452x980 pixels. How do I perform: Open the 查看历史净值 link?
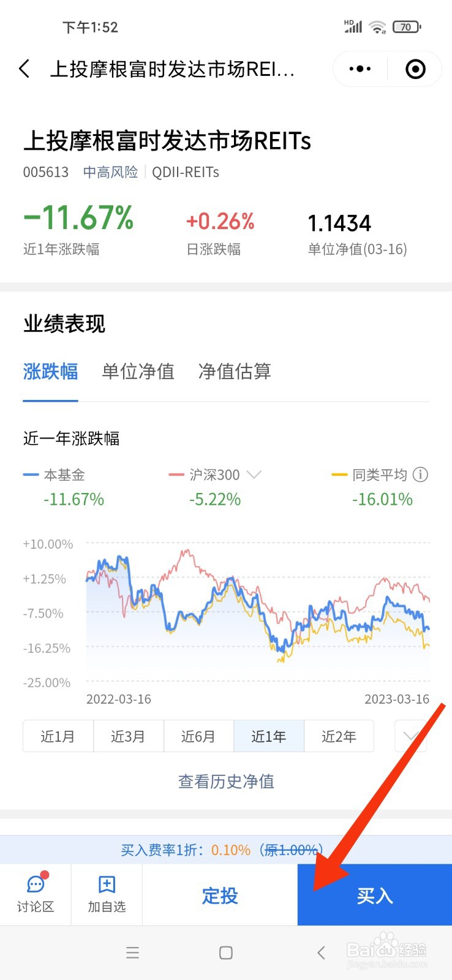click(x=226, y=781)
